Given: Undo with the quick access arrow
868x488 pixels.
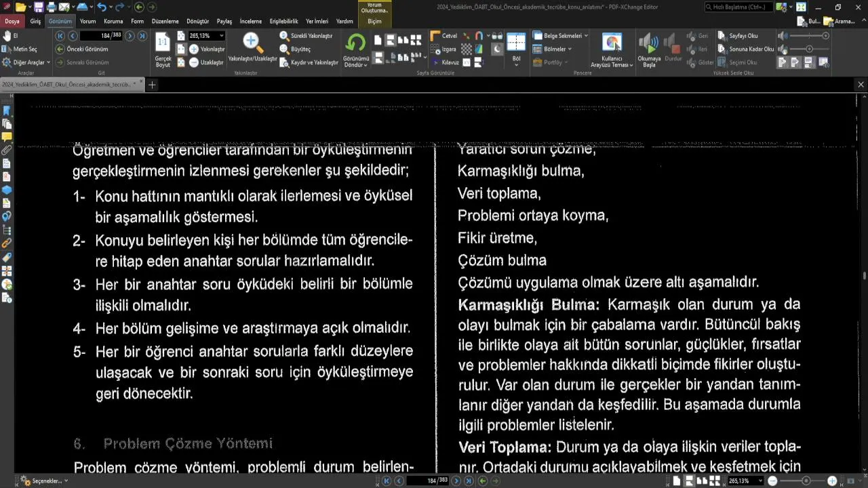Looking at the screenshot, I should pyautogui.click(x=101, y=7).
